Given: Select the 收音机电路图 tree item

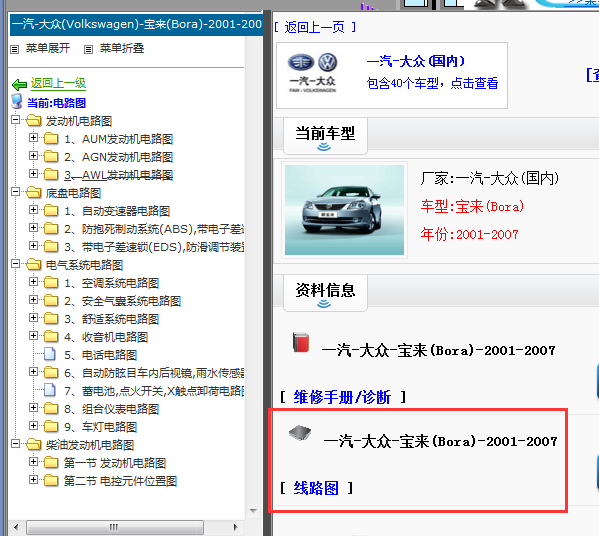Looking at the screenshot, I should (x=106, y=337).
